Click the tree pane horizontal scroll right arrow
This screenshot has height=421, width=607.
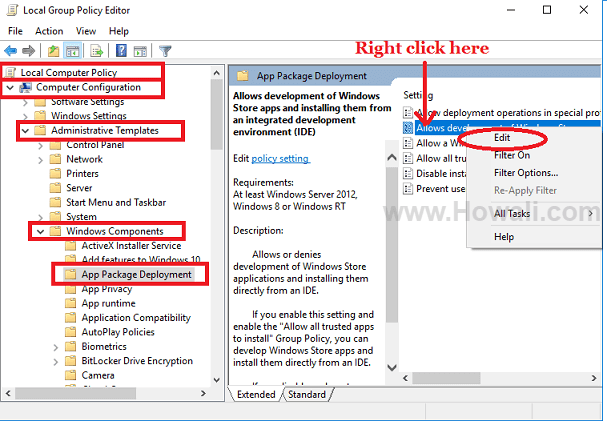click(x=203, y=394)
